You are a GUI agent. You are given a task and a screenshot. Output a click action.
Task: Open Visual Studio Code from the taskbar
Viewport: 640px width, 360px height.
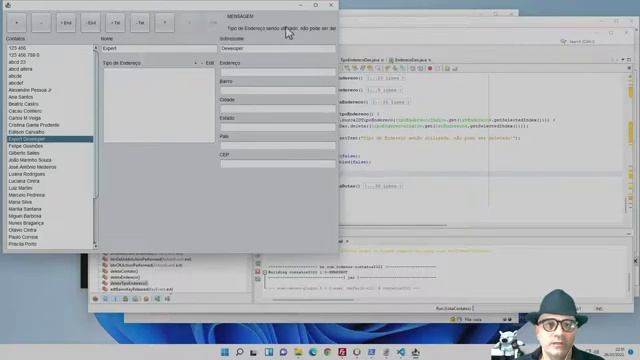pos(401,352)
